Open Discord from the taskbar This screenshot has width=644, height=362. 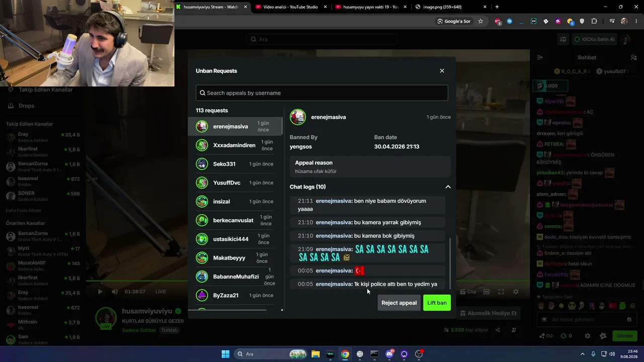click(x=389, y=354)
